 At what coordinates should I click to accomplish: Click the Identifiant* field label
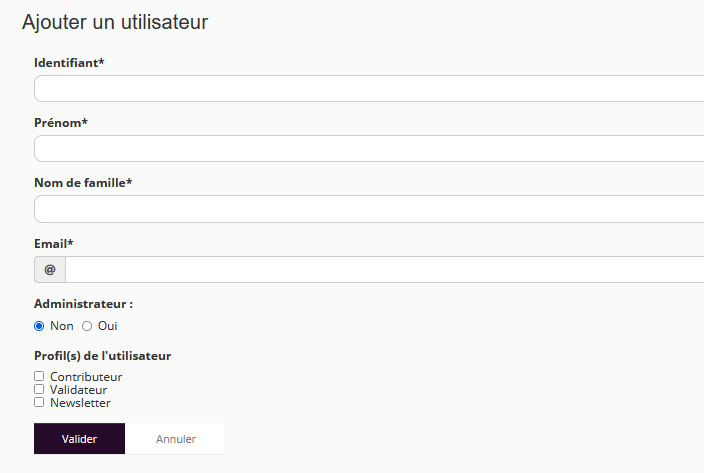69,63
